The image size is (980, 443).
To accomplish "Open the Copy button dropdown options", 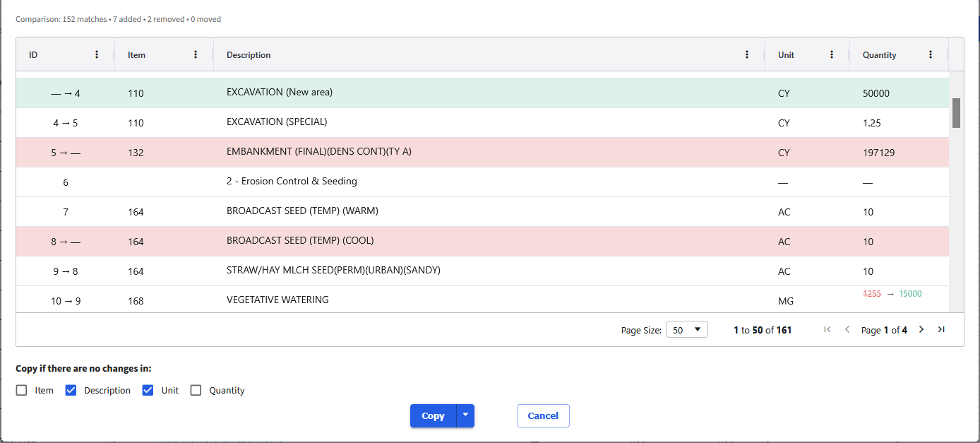I will tap(465, 415).
